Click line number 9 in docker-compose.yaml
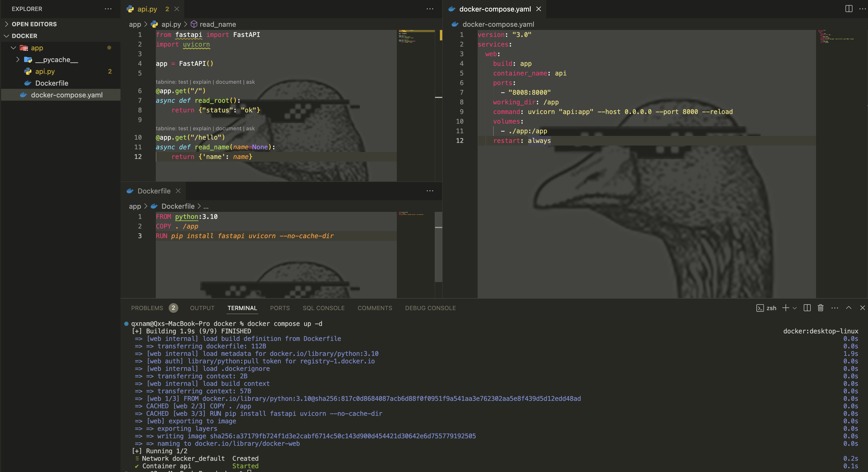This screenshot has height=472, width=868. [x=461, y=112]
